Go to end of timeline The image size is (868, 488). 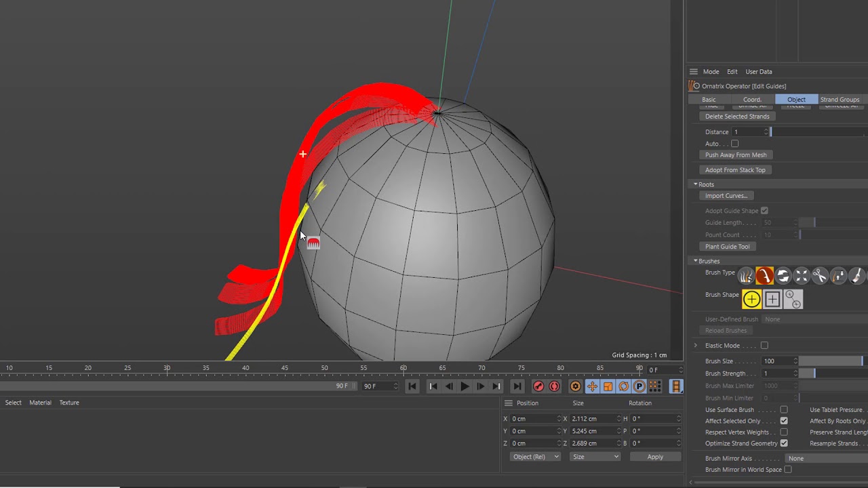[517, 386]
